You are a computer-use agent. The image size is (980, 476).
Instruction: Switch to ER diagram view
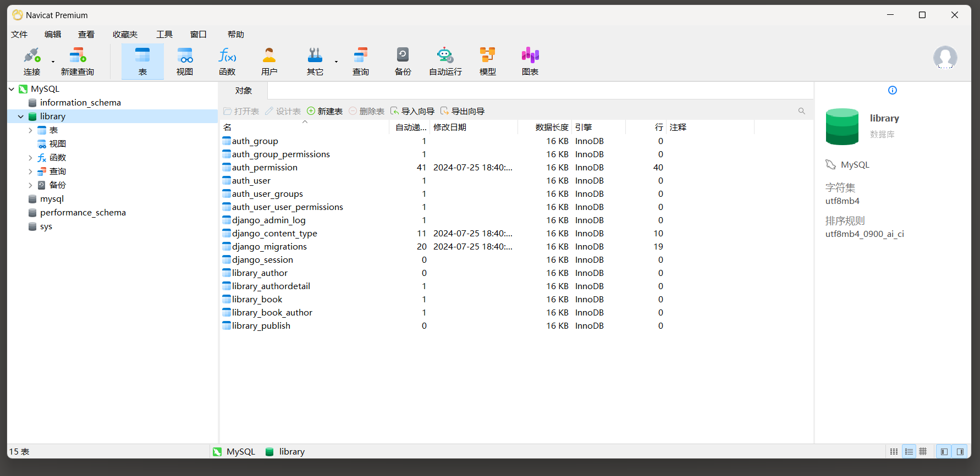pyautogui.click(x=923, y=451)
